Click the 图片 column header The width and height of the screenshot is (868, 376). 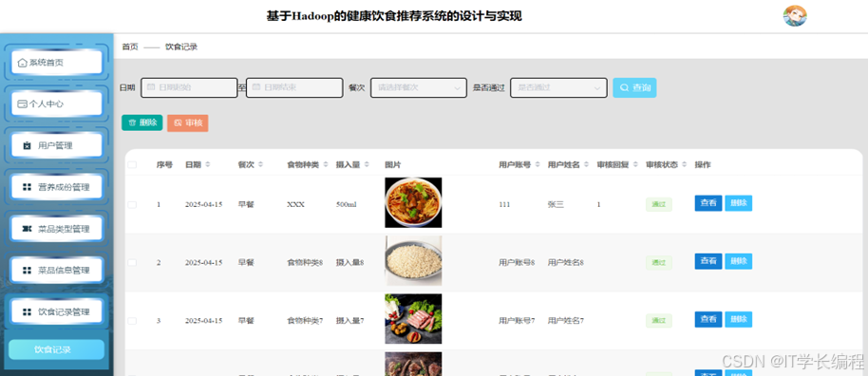click(392, 165)
